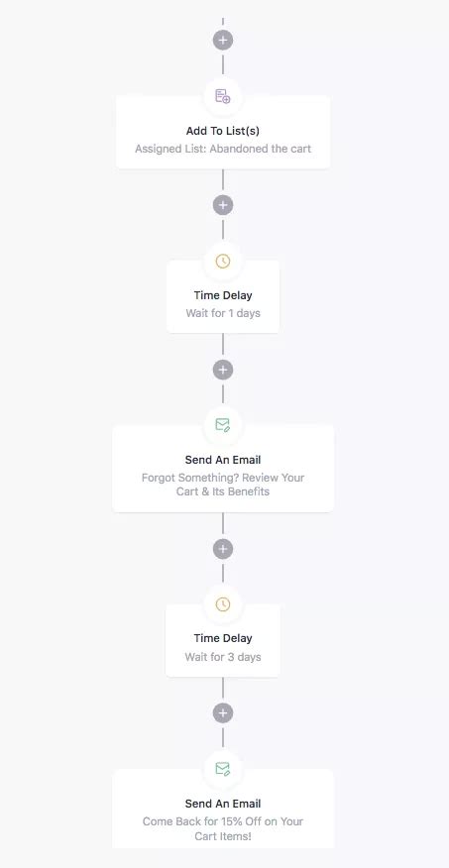Click the Forgot Something? Review Your Cart subject
449x868 pixels.
click(x=223, y=485)
